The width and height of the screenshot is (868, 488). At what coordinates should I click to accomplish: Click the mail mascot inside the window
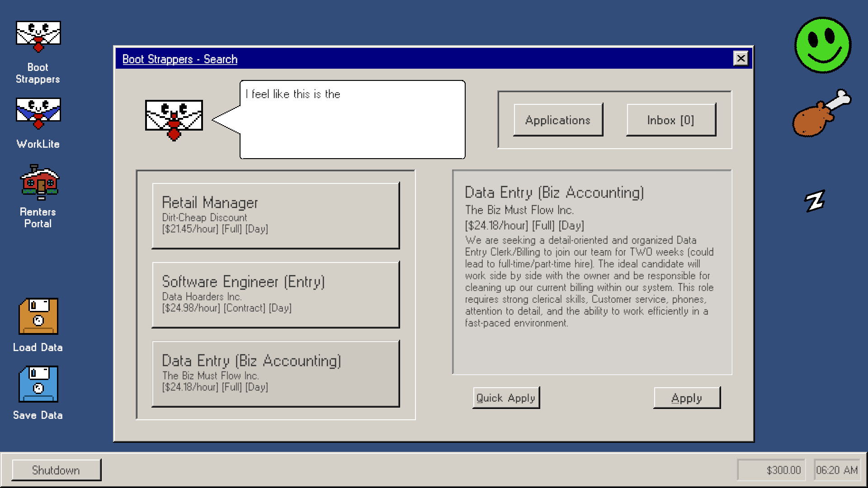174,118
